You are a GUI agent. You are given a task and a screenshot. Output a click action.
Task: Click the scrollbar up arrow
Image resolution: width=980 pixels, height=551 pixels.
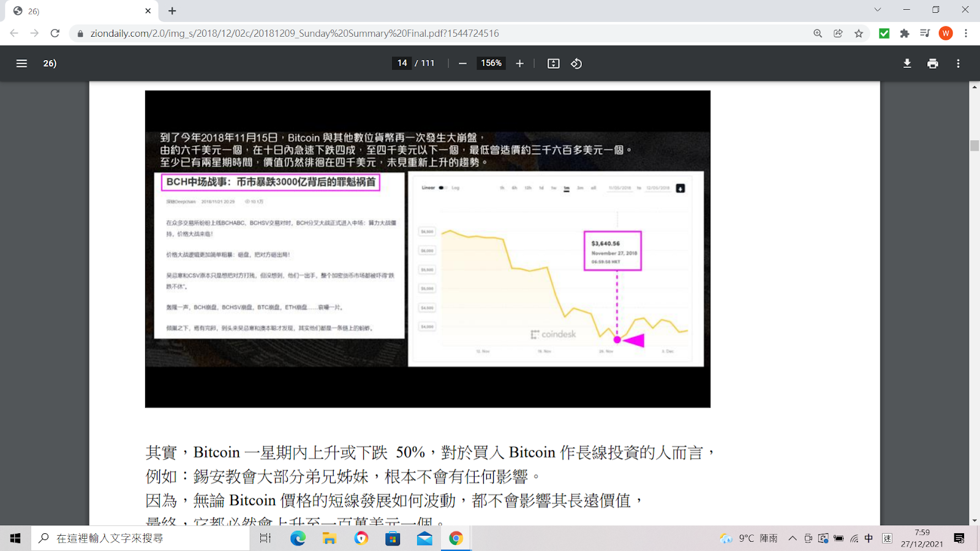(x=974, y=87)
